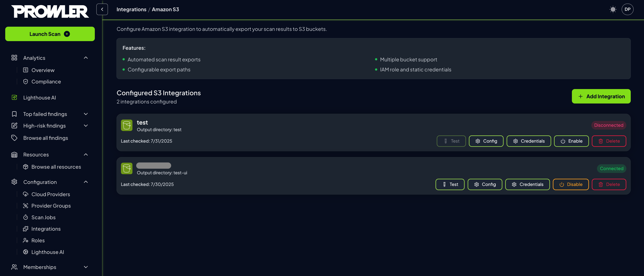Image resolution: width=644 pixels, height=276 pixels.
Task: Open Integrations from the breadcrumb
Action: coord(131,9)
